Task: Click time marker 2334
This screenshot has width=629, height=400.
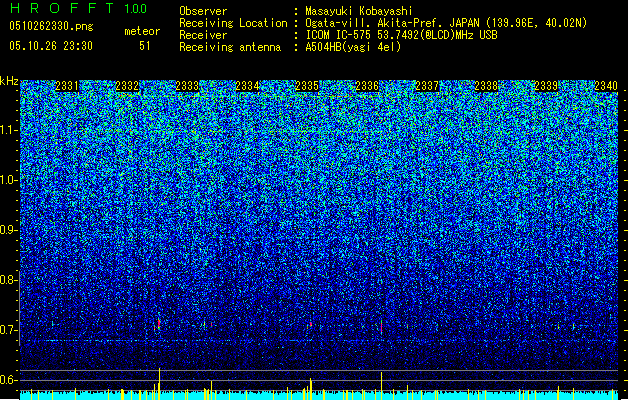Action: (x=247, y=86)
